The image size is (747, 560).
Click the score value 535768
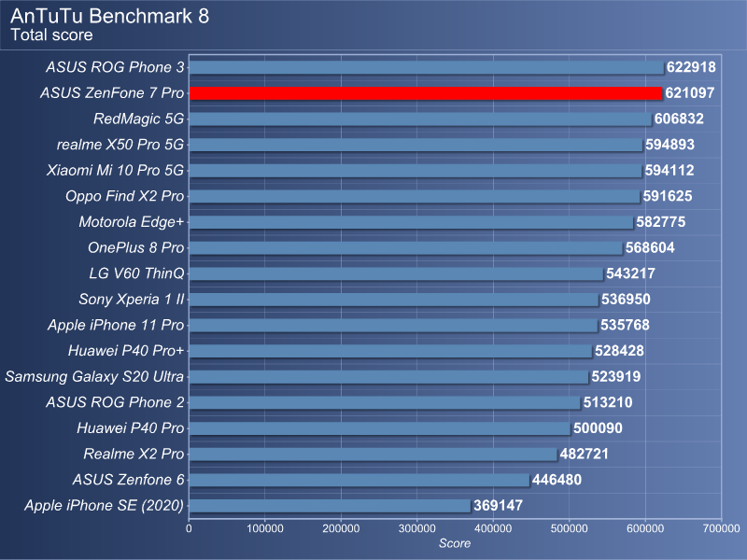pyautogui.click(x=625, y=325)
